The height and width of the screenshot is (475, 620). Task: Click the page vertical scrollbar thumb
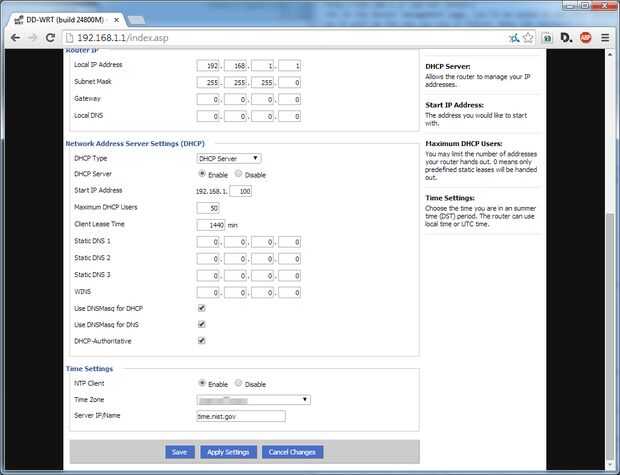coord(611,336)
